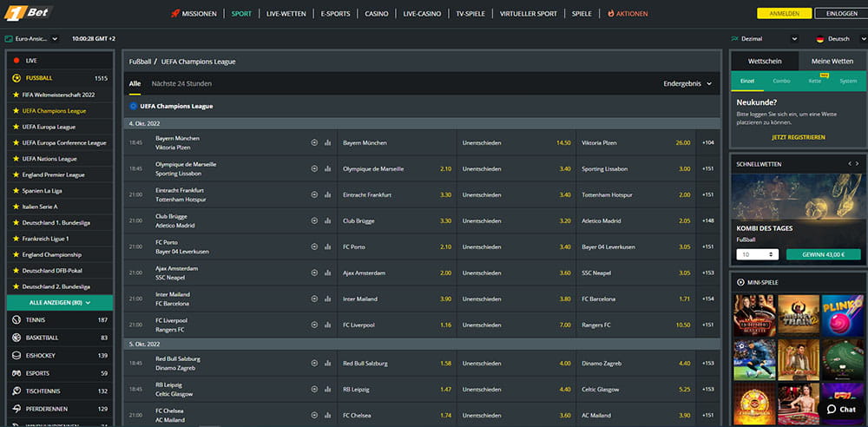The image size is (868, 427).
Task: Toggle star for Deutschland 1. Bundesliga
Action: pos(16,223)
